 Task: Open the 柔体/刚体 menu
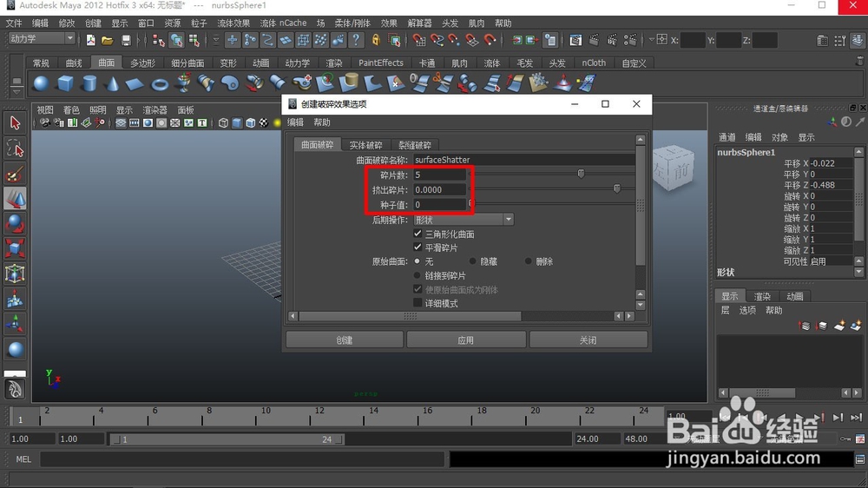point(352,23)
